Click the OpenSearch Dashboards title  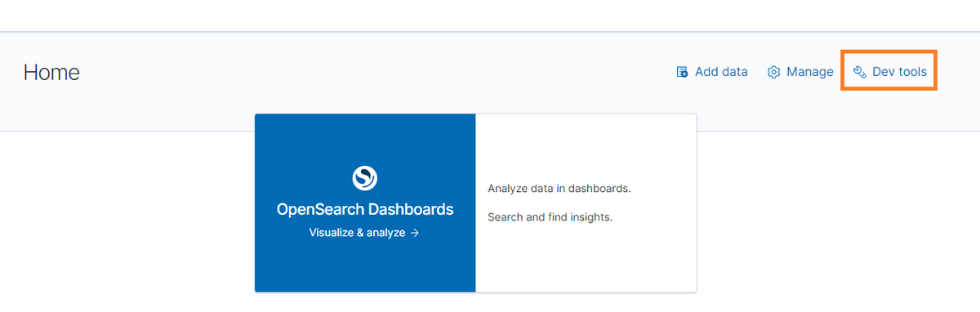click(x=365, y=209)
